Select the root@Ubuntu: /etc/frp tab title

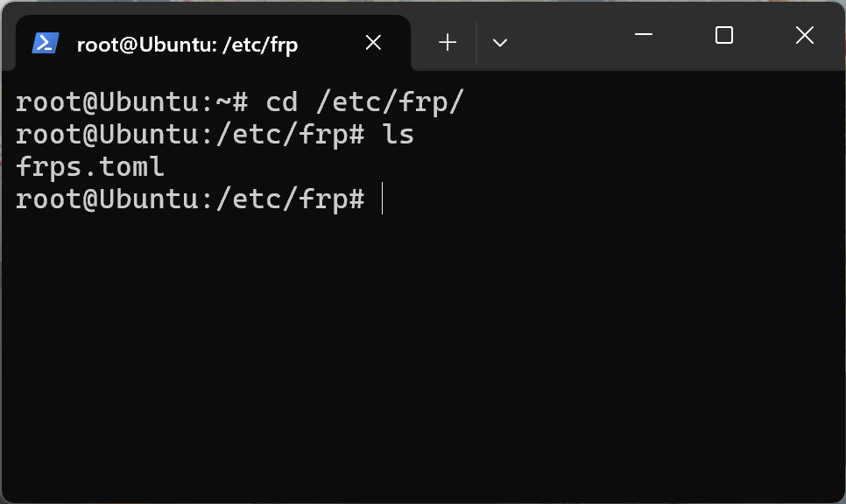coord(187,45)
